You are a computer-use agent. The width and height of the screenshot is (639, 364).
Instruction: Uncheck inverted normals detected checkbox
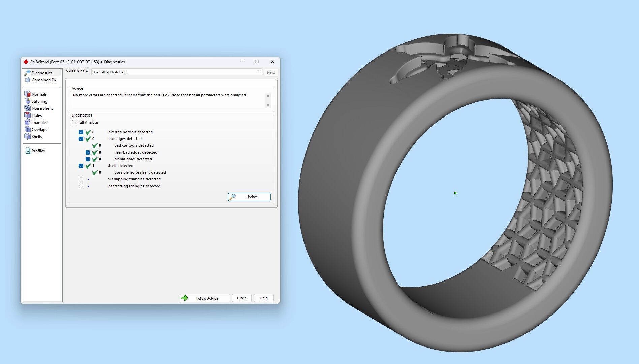tap(81, 132)
